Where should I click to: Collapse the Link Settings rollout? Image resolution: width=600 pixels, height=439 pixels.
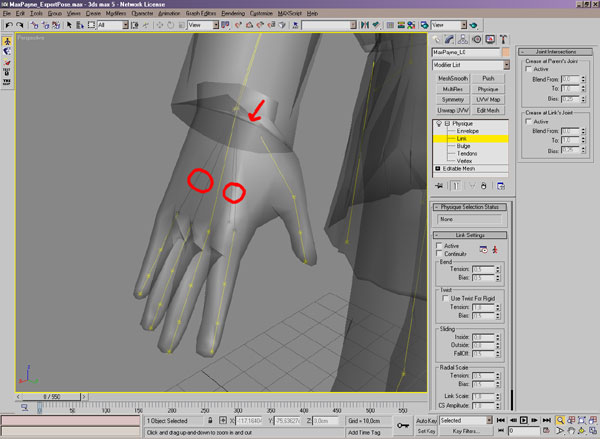click(x=470, y=235)
